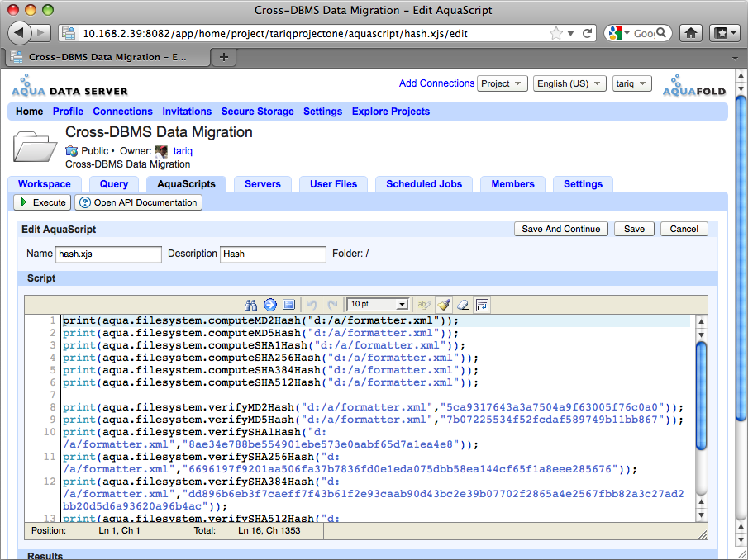Reload the page with refresh icon
Viewport: 748px width, 560px height.
click(x=587, y=33)
